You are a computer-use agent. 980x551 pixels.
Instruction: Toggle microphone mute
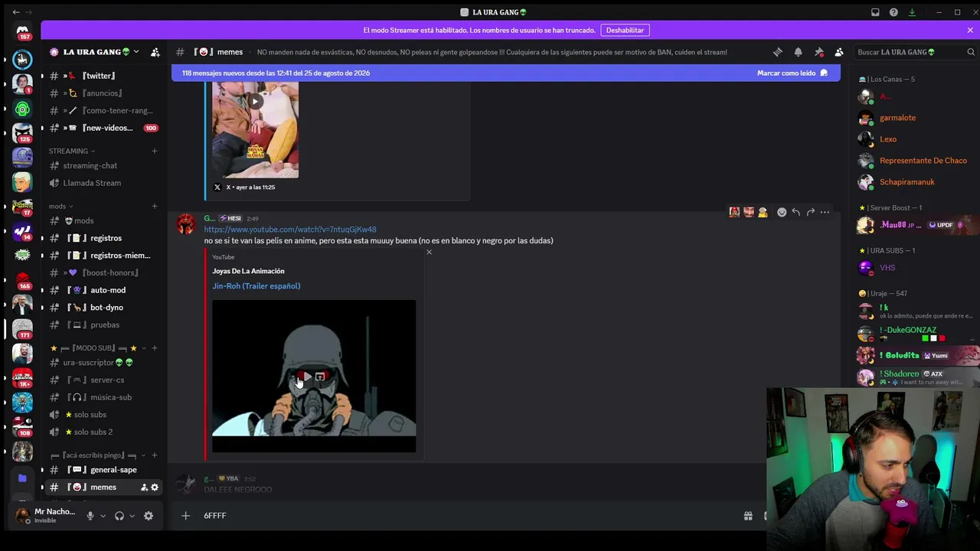[x=90, y=516]
